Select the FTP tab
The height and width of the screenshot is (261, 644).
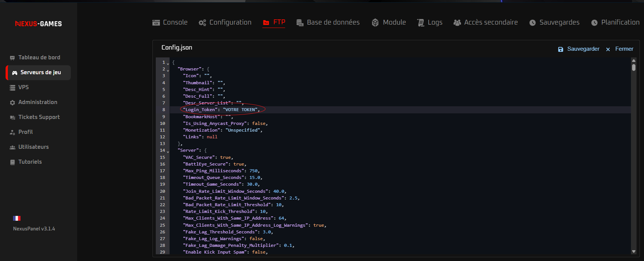274,22
